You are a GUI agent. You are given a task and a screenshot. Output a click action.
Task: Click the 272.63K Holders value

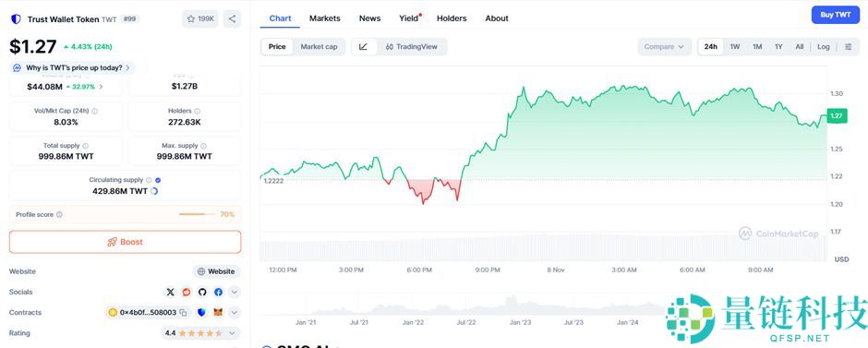point(185,122)
